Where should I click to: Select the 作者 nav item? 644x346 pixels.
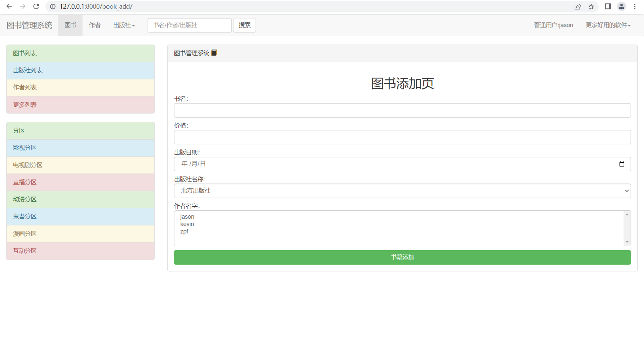pos(95,25)
